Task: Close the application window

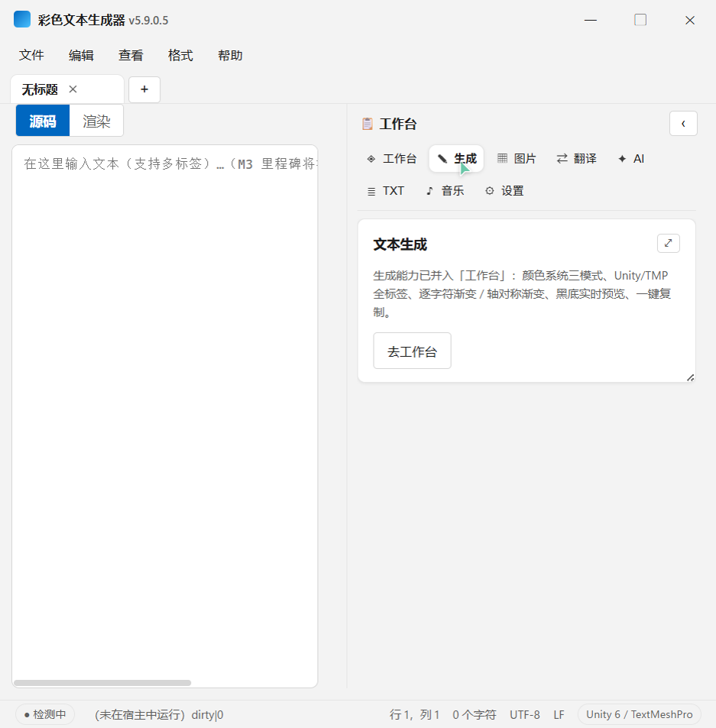Action: 690,20
